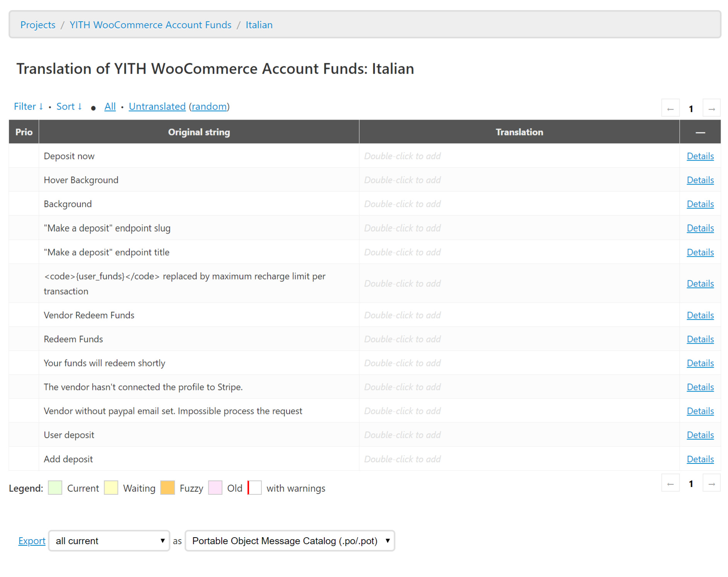The image size is (728, 577).
Task: Open Details for Redeem Funds row
Action: tap(700, 339)
